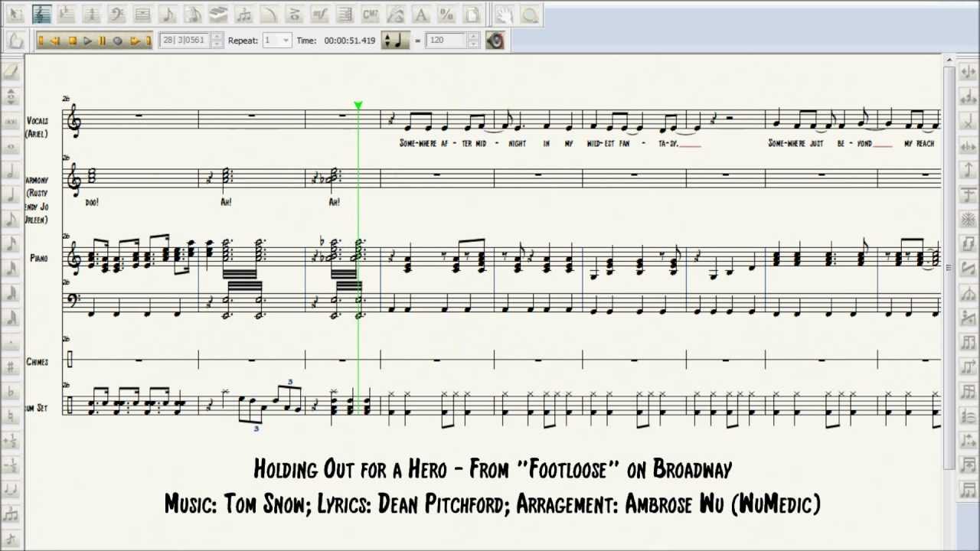
Task: Select the Half Step Up tool
Action: pyautogui.click(x=11, y=442)
